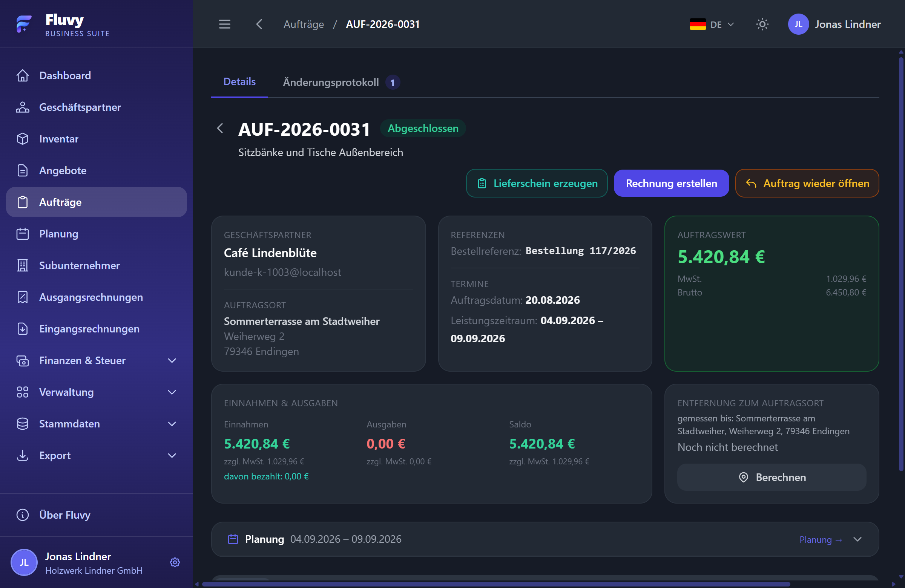Image resolution: width=905 pixels, height=588 pixels.
Task: Open Angebote from the sidebar
Action: pos(97,170)
